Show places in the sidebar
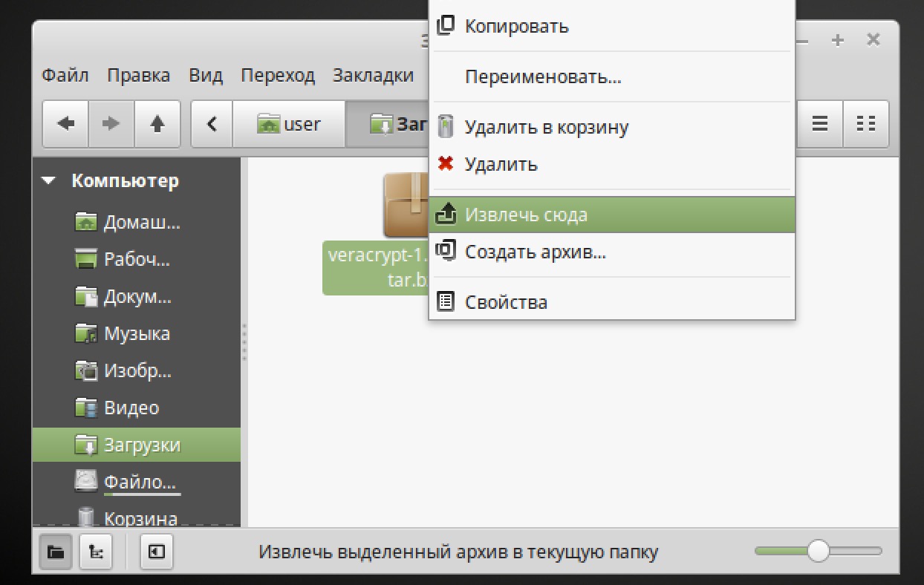The height and width of the screenshot is (585, 924). pyautogui.click(x=56, y=552)
